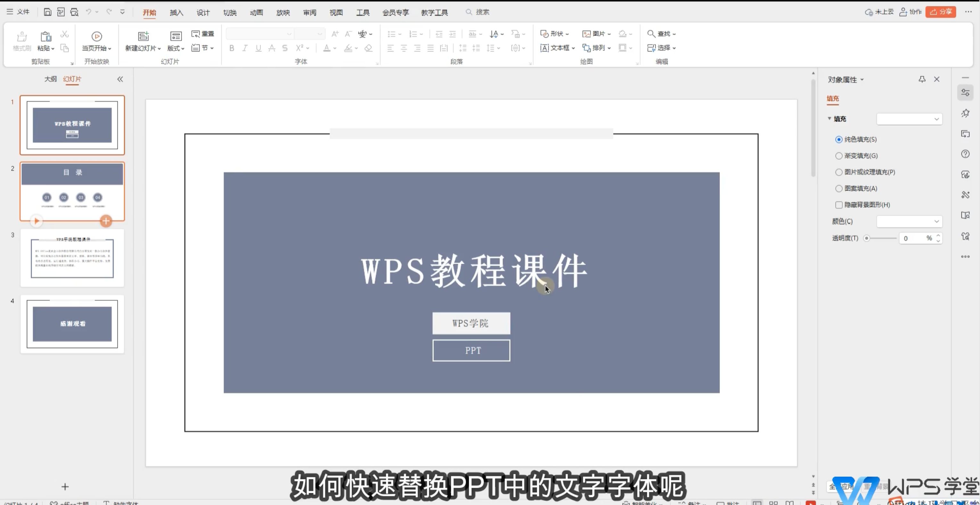Image resolution: width=980 pixels, height=505 pixels.
Task: Align text left in paragraph group
Action: (x=390, y=48)
